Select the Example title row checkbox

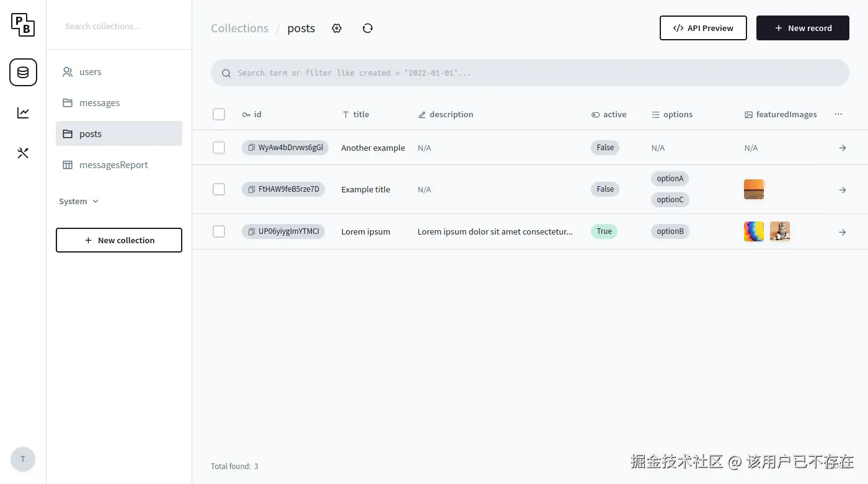(219, 189)
